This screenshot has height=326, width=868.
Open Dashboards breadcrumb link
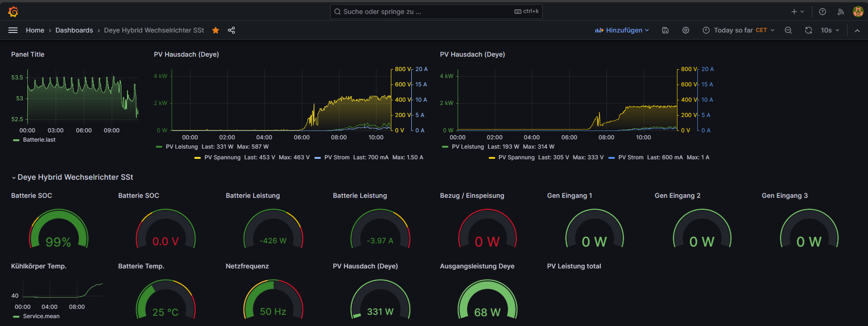coord(74,30)
